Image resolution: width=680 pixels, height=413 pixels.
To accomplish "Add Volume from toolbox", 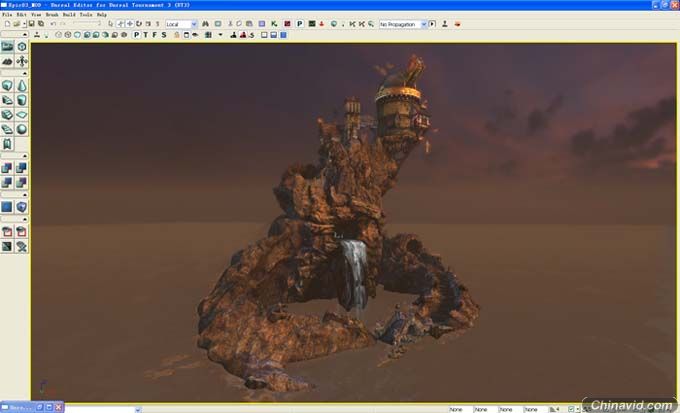I will coord(22,207).
